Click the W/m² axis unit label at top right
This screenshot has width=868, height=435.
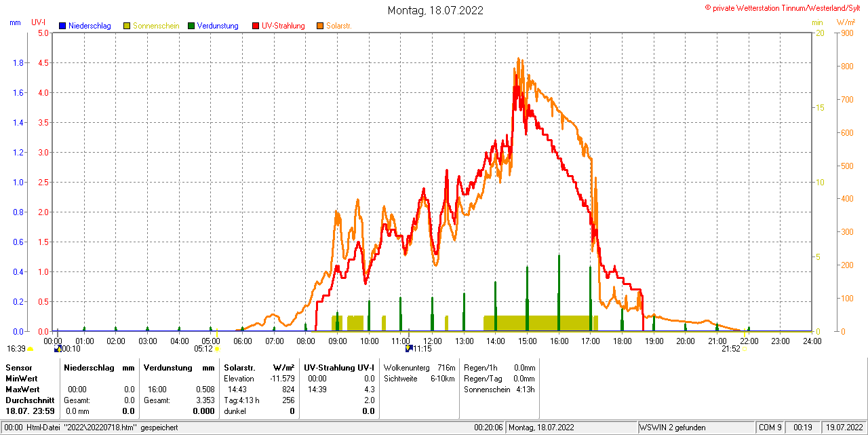click(846, 22)
